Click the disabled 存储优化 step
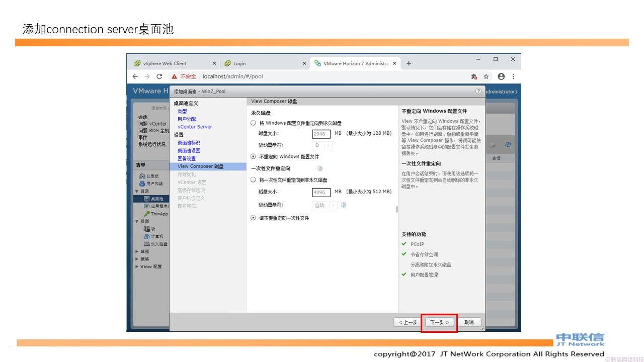 tap(187, 174)
